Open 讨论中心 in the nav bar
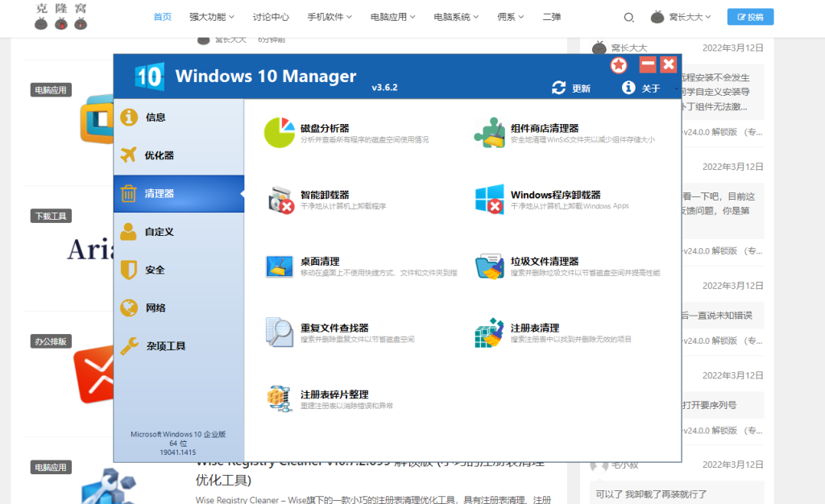 tap(271, 17)
